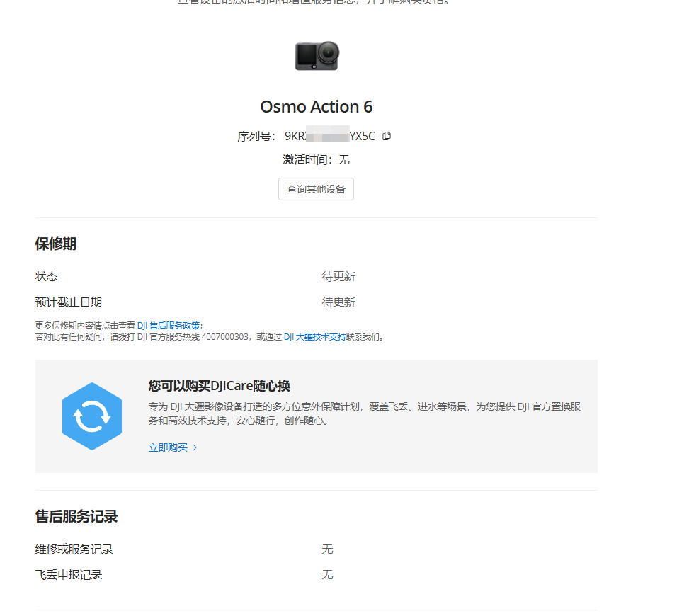
Task: Open the DJI 售后服务政策 link
Action: coord(169,326)
